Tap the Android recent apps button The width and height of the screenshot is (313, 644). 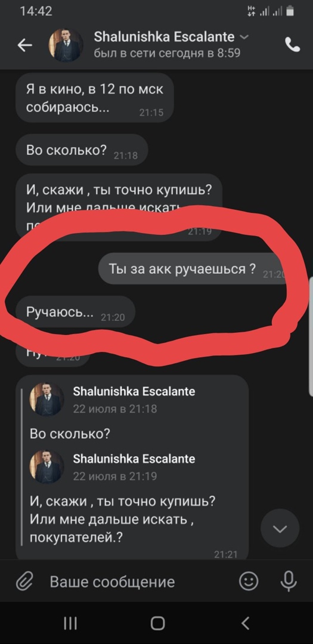click(70, 624)
